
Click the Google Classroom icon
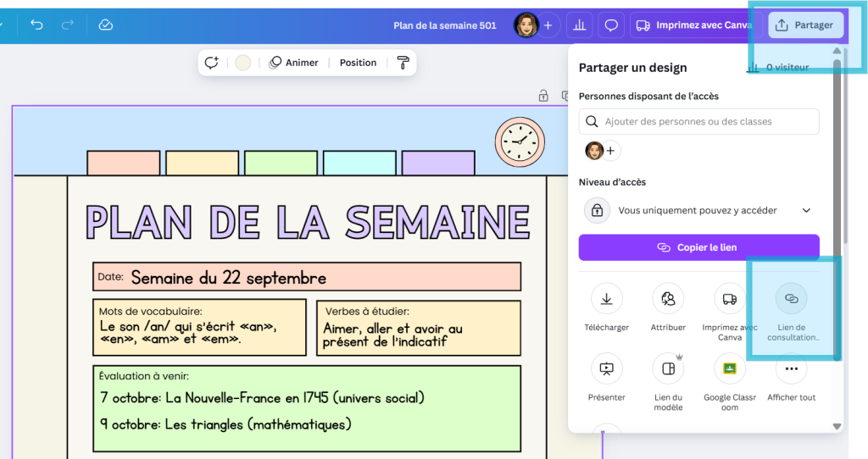coord(730,368)
